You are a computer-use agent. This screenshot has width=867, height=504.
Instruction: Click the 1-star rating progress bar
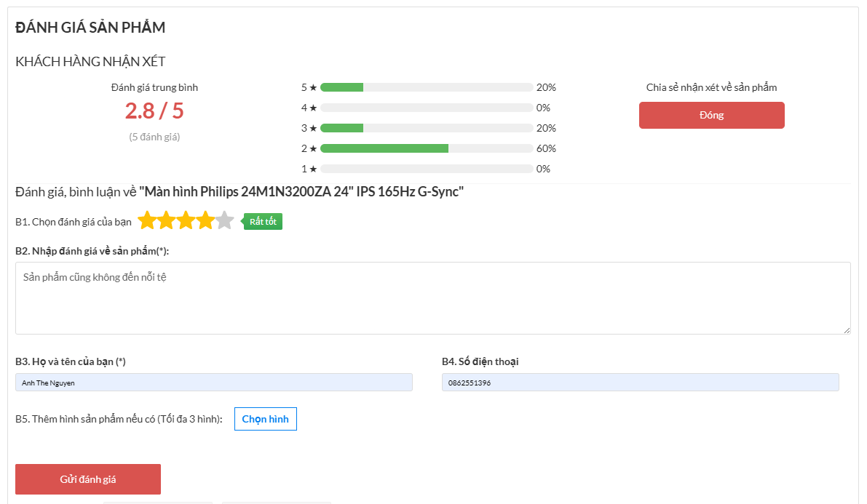427,169
